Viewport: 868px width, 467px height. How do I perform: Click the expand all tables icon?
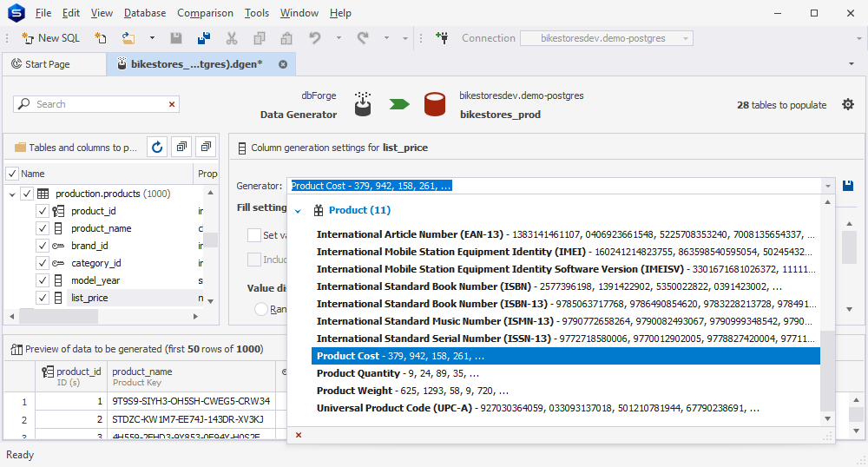pos(181,148)
